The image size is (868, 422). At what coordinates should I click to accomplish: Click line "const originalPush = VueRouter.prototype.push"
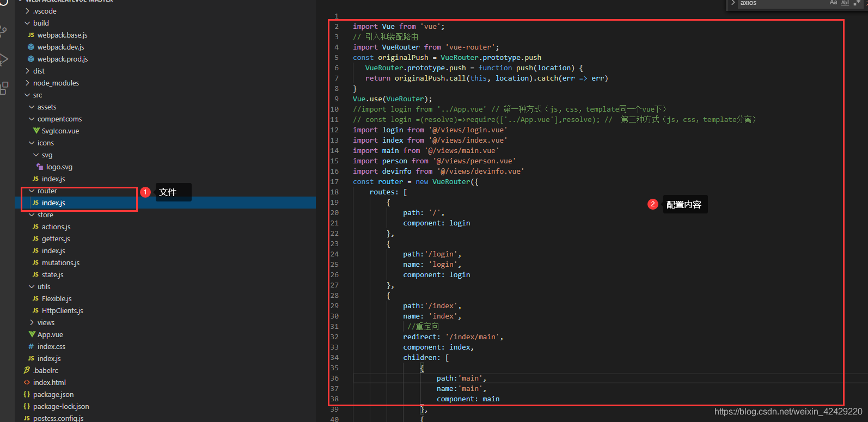tap(447, 57)
